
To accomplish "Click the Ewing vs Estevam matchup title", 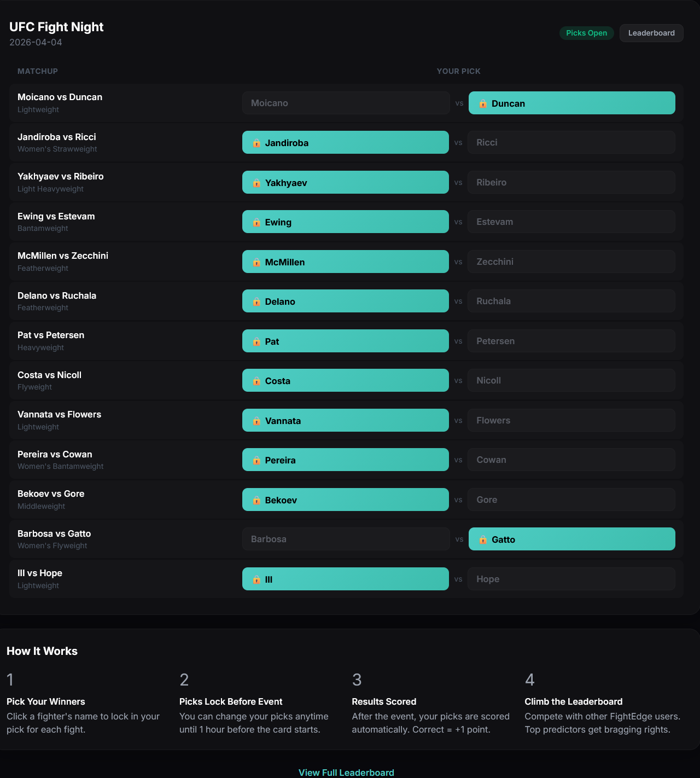I will 56,216.
